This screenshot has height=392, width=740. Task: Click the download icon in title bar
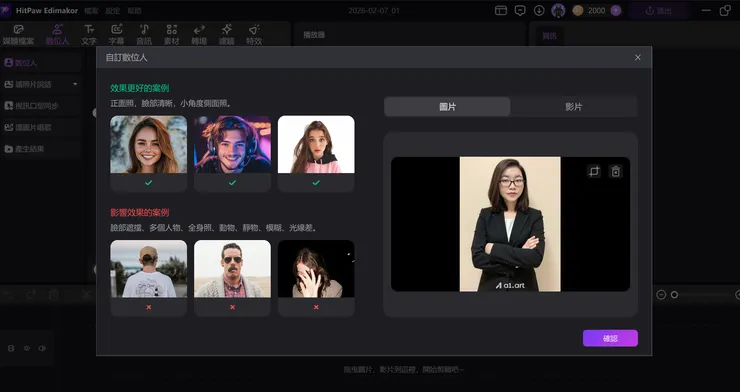[539, 10]
